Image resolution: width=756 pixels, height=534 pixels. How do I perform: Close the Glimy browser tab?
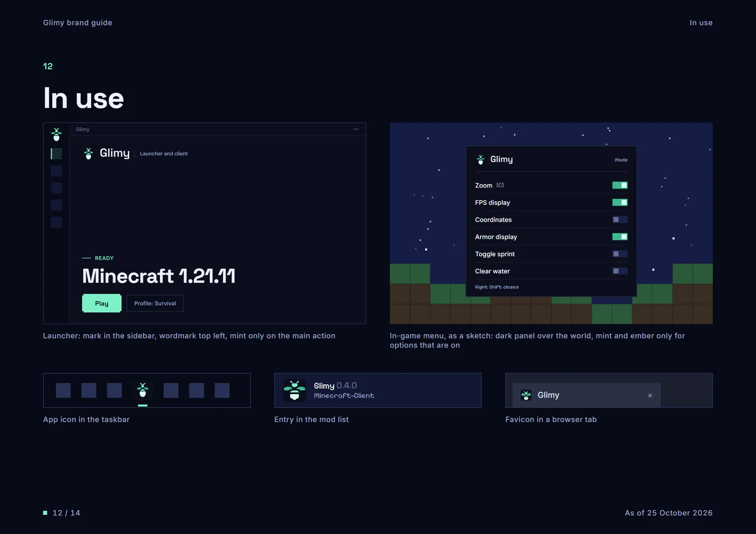[650, 396]
